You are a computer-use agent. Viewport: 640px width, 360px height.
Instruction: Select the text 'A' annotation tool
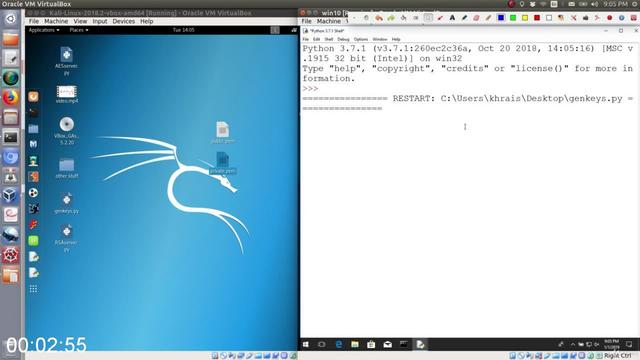(452, 18)
